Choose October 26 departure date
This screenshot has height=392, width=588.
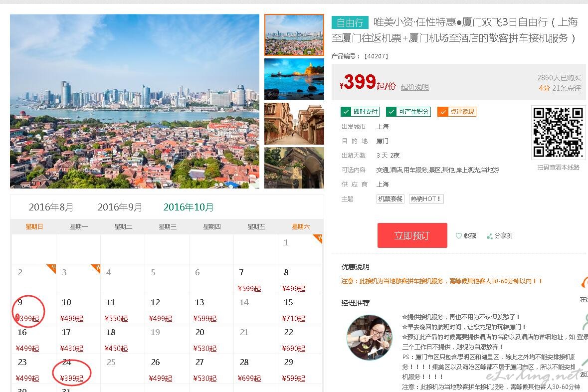click(x=167, y=369)
